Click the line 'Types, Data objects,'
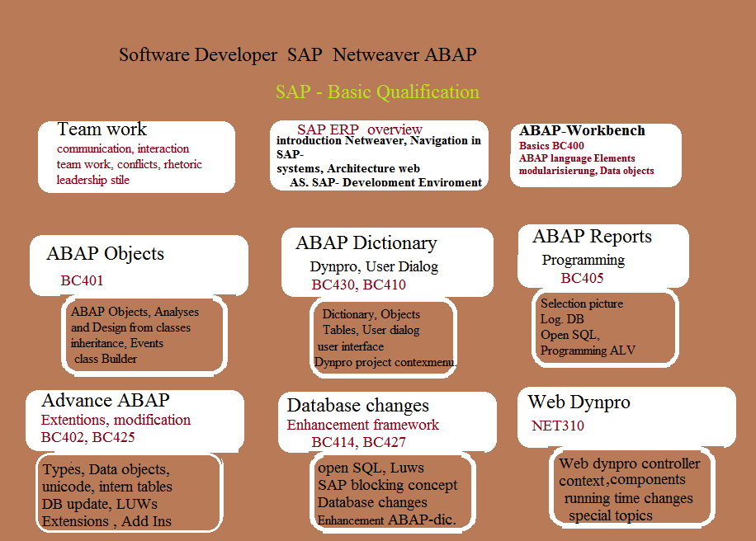 [106, 470]
